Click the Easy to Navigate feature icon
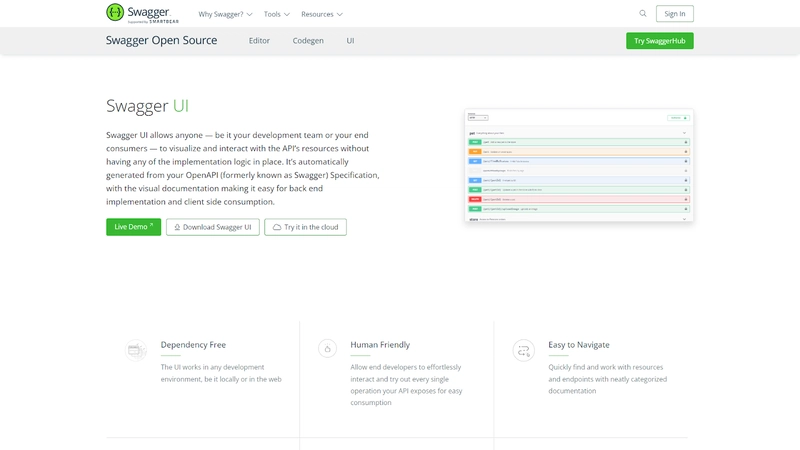This screenshot has width=800, height=450. (x=523, y=351)
